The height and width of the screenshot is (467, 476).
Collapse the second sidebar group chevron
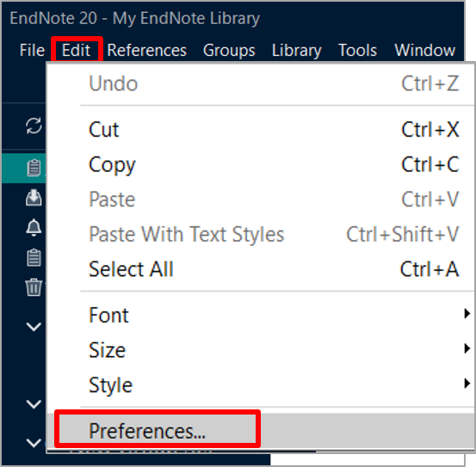click(x=34, y=404)
